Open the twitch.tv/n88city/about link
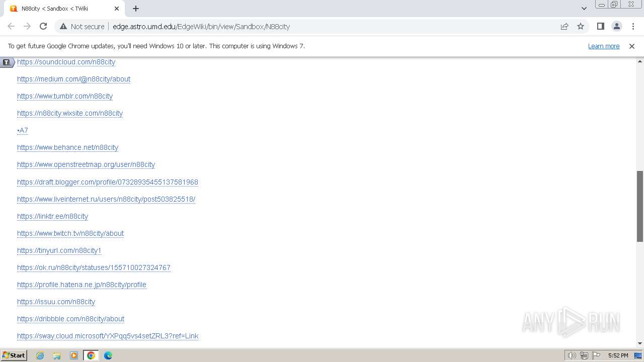The height and width of the screenshot is (362, 644). click(70, 233)
